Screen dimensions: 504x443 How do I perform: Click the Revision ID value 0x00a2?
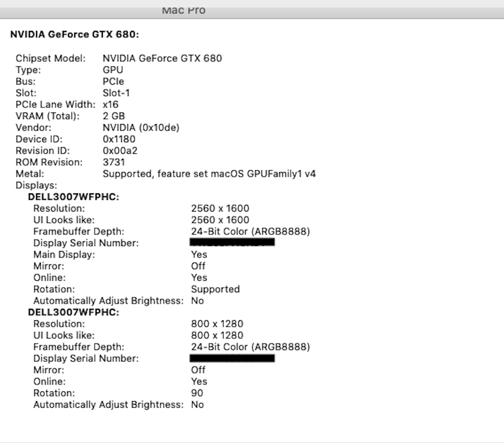click(x=120, y=151)
